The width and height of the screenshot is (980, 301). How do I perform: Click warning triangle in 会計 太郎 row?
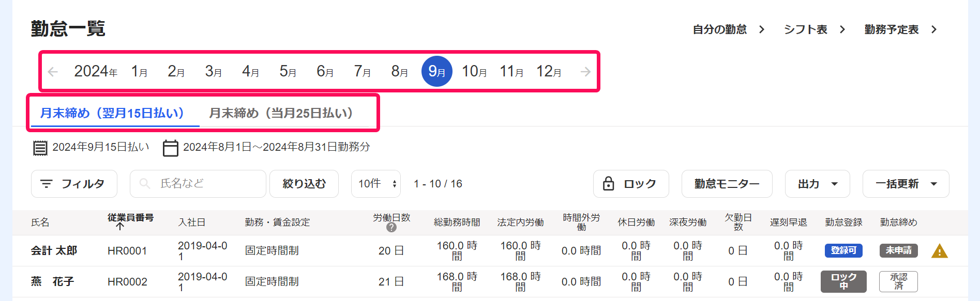pos(940,251)
